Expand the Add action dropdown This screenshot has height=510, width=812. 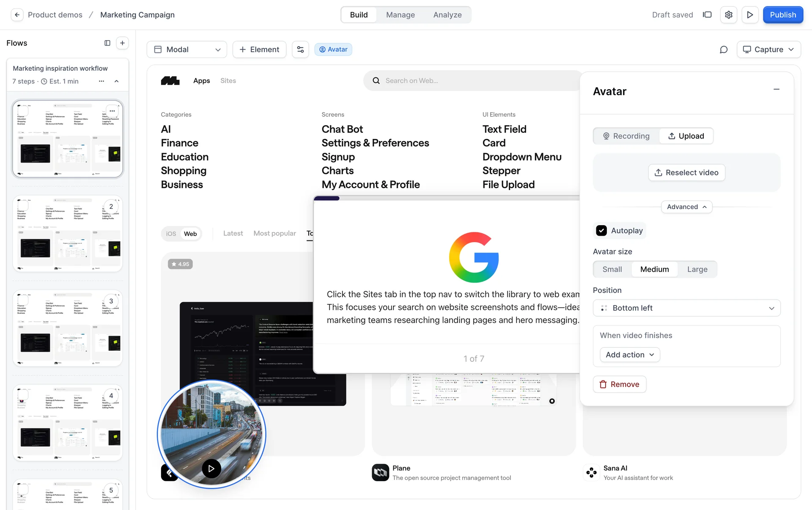(x=630, y=355)
